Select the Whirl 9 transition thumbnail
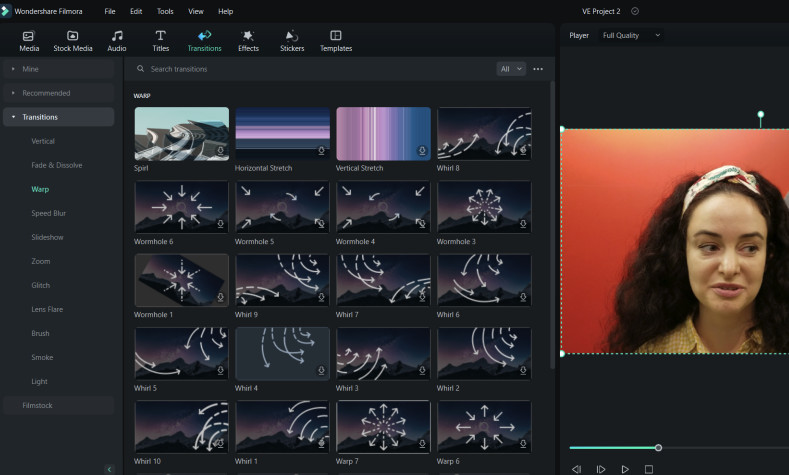The image size is (789, 475). point(282,280)
